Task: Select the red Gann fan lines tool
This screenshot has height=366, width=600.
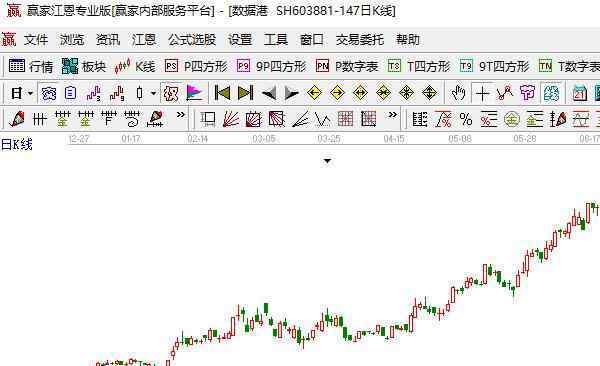Action: [231, 119]
